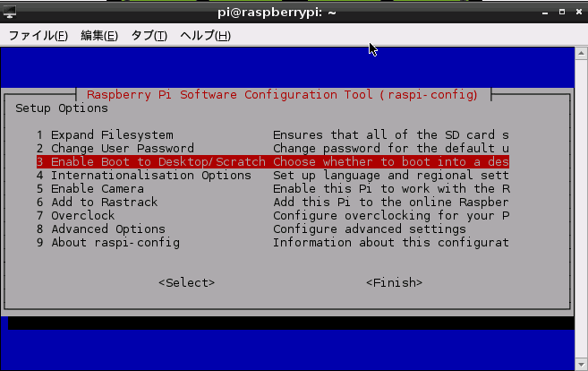This screenshot has width=588, height=371.
Task: Click the scrollbar down arrow
Action: 581,364
